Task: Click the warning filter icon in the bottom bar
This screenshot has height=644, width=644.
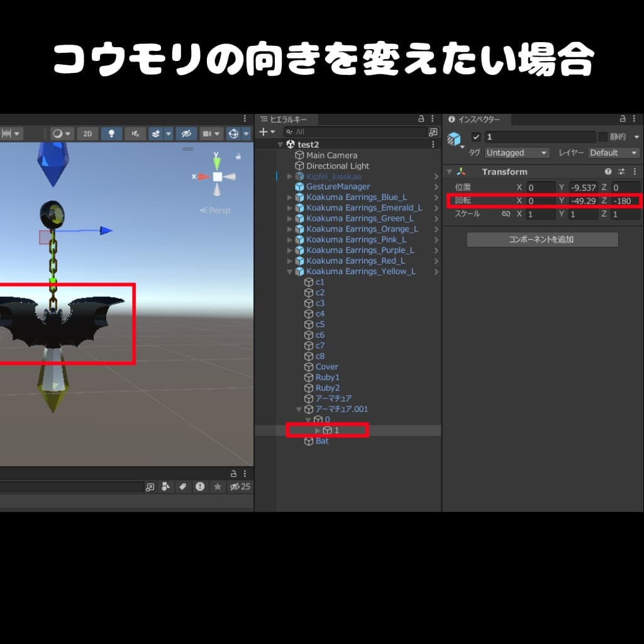Action: pyautogui.click(x=199, y=487)
